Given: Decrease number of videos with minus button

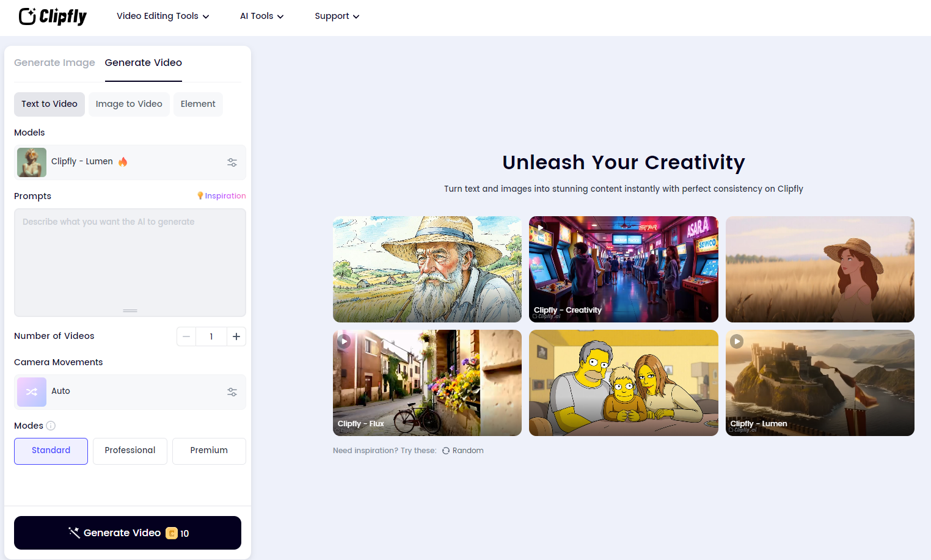Looking at the screenshot, I should tap(186, 336).
